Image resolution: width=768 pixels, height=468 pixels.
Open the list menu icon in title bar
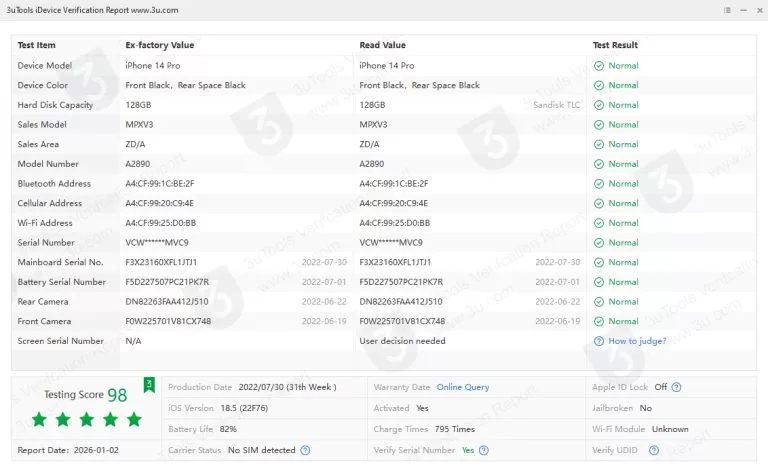(x=725, y=9)
